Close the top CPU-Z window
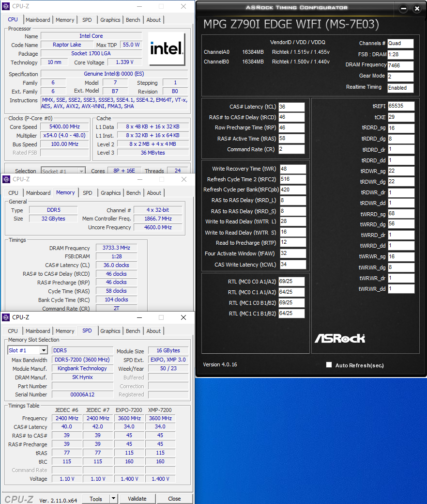Viewport: 427px width, 504px height. tap(183, 6)
